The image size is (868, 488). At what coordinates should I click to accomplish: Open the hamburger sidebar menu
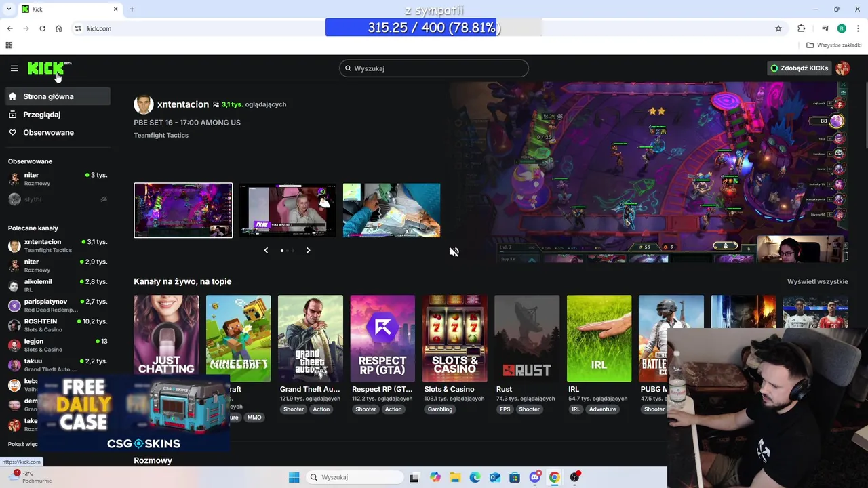click(14, 68)
